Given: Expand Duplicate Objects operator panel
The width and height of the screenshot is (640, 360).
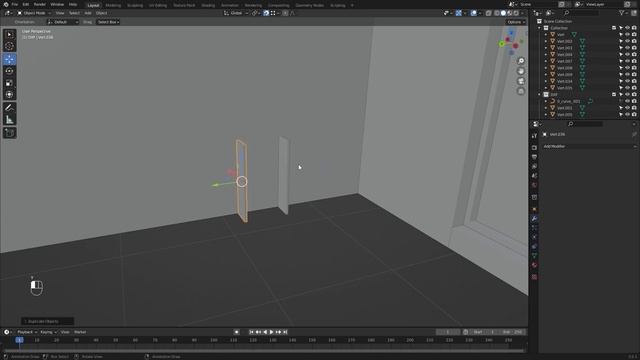Looking at the screenshot, I should tap(47, 321).
